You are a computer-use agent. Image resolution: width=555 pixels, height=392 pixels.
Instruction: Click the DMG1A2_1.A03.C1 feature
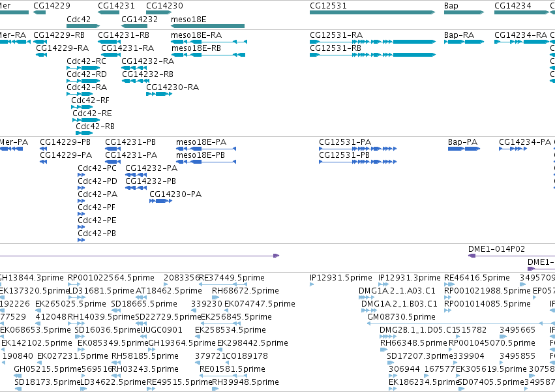pos(397,291)
